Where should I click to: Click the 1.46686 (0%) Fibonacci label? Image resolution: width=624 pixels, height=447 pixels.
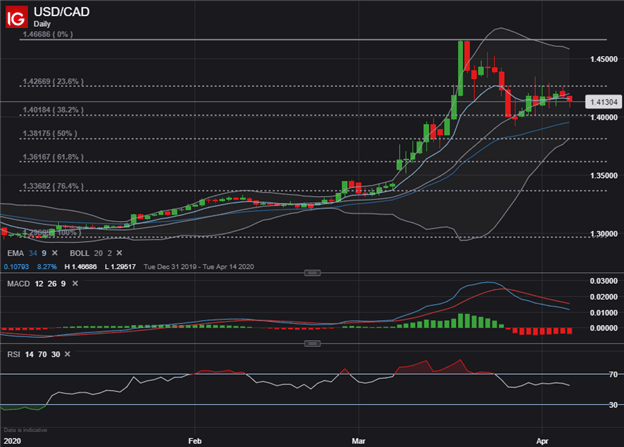click(x=48, y=35)
